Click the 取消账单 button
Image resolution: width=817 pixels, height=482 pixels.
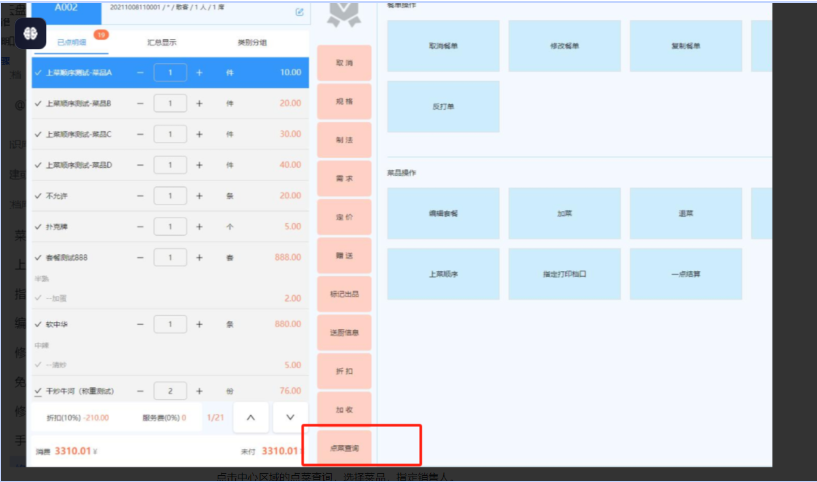click(443, 46)
